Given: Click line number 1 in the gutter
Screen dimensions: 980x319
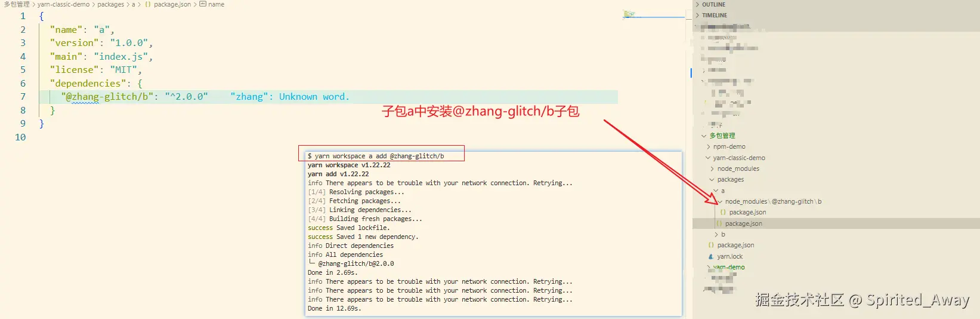Looking at the screenshot, I should [x=23, y=16].
